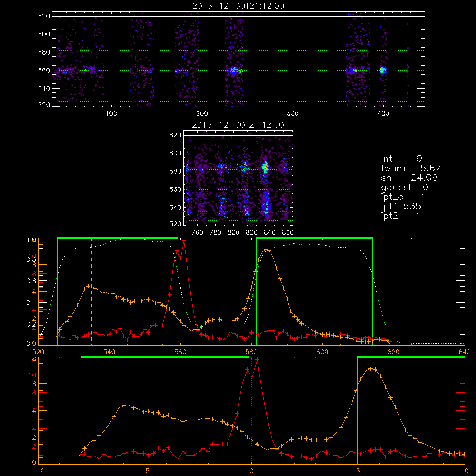Viewport: 476px width, 476px height.
Task: Click the middle image title 2016-12-30T21:12:00
Action: (238, 125)
